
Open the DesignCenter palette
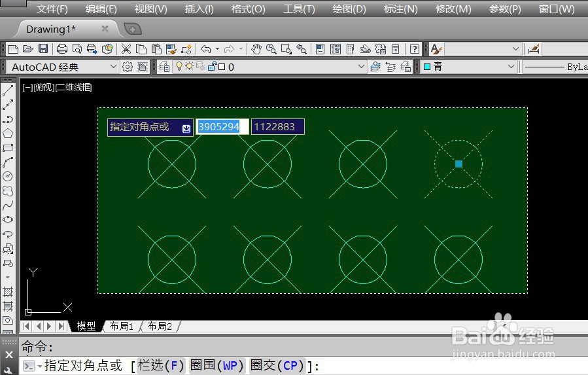tap(336, 49)
